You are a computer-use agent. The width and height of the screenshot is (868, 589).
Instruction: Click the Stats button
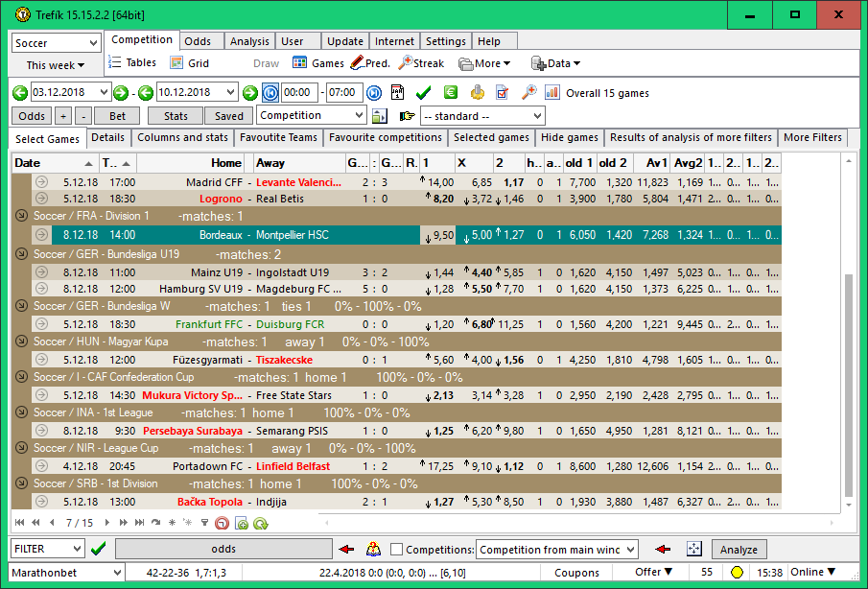click(176, 116)
